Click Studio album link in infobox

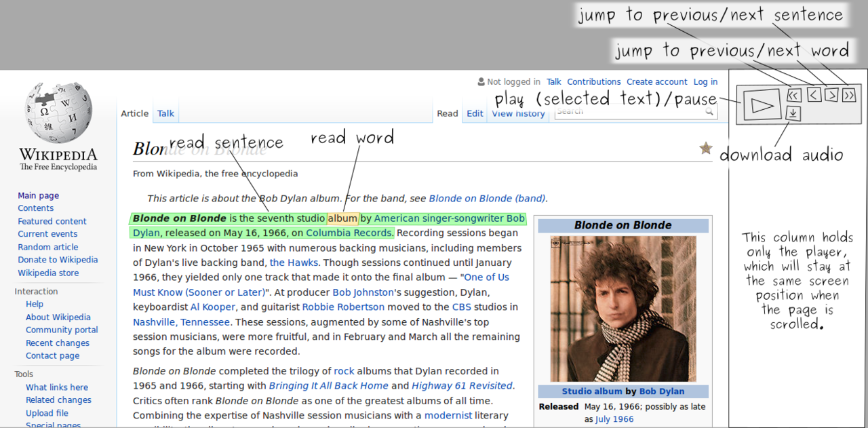click(592, 391)
